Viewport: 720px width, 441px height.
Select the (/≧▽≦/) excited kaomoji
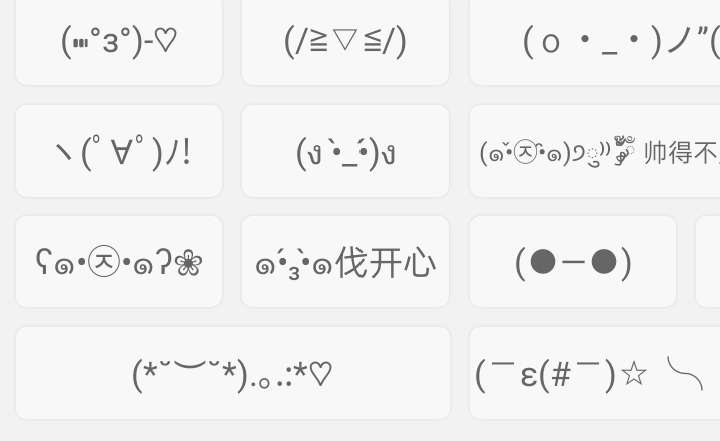[345, 41]
